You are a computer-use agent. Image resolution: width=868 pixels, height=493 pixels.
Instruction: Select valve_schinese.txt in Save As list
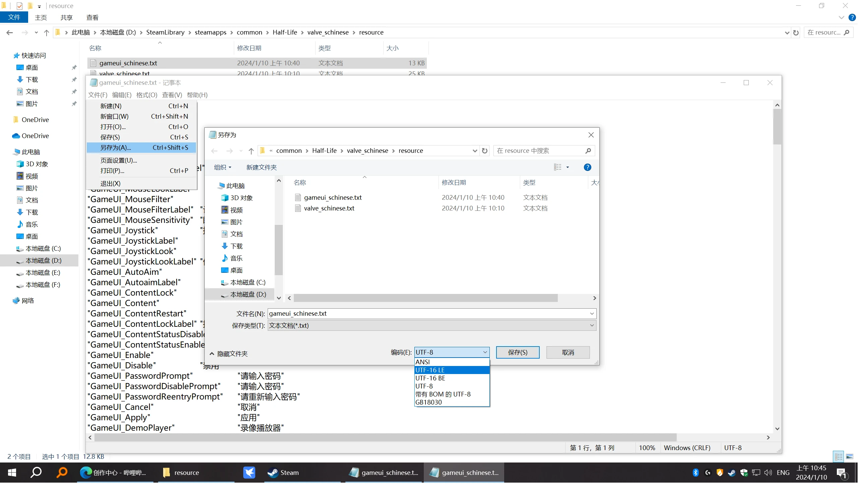click(329, 208)
